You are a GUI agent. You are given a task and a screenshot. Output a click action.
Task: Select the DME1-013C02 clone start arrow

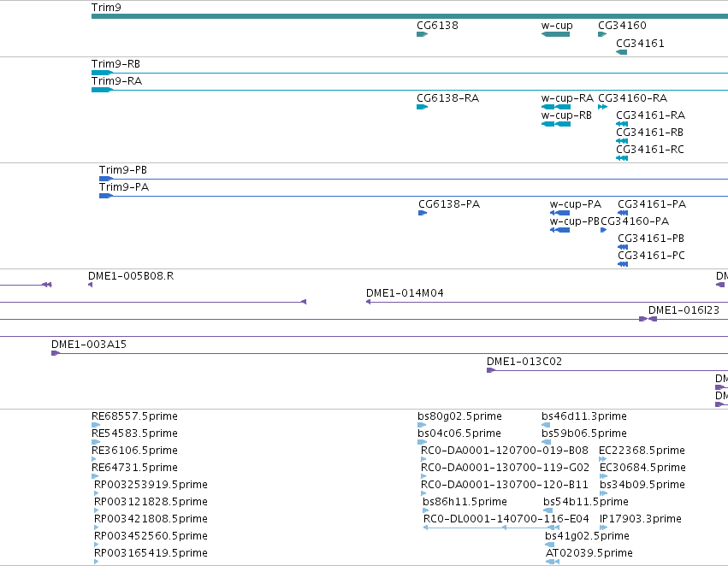pyautogui.click(x=491, y=370)
